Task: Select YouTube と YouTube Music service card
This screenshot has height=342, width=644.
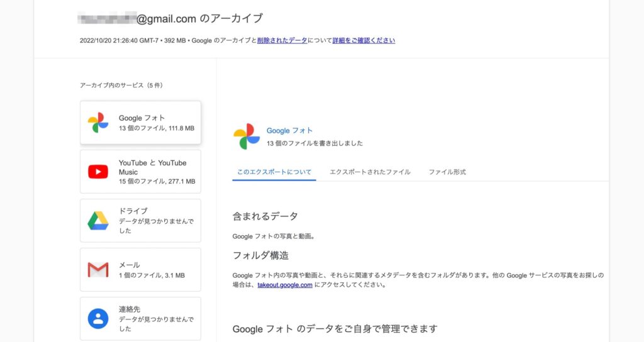Action: point(140,172)
